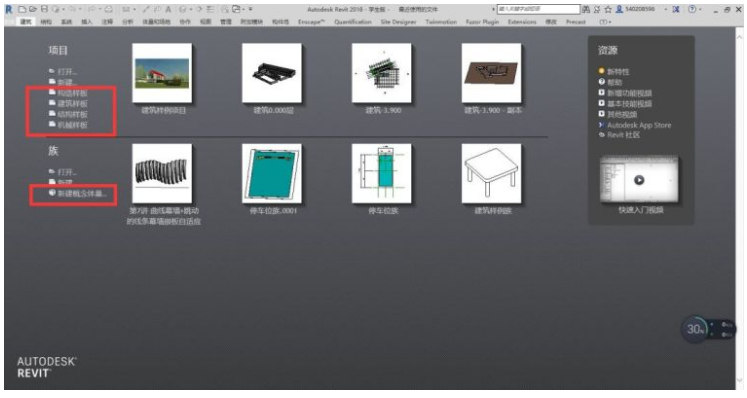
Task: Expand the quick access toolbar customize arrow
Action: (x=251, y=9)
